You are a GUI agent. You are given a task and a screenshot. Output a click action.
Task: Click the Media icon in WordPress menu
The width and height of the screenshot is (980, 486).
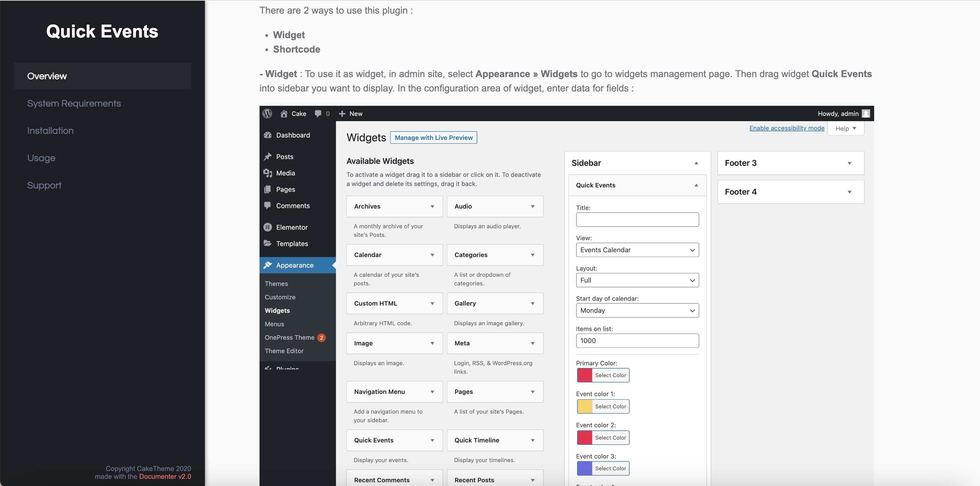click(x=268, y=173)
